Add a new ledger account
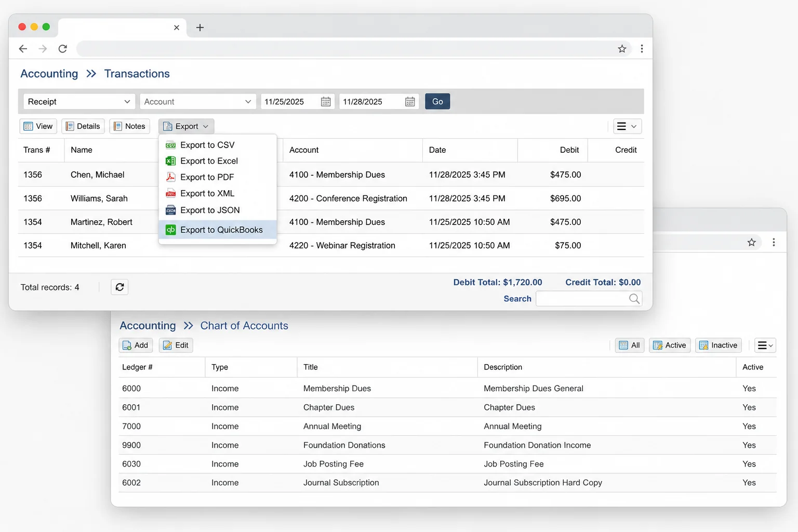This screenshot has height=532, width=798. [x=136, y=345]
